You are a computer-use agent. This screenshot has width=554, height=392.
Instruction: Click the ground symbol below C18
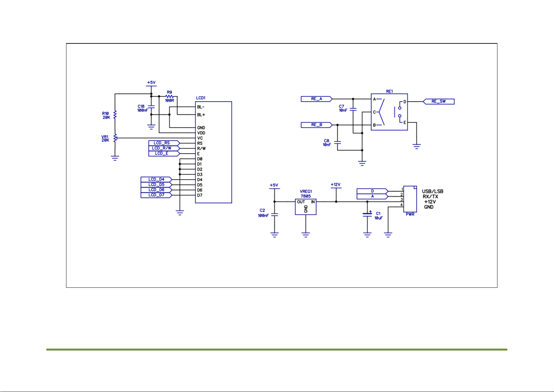tap(151, 127)
